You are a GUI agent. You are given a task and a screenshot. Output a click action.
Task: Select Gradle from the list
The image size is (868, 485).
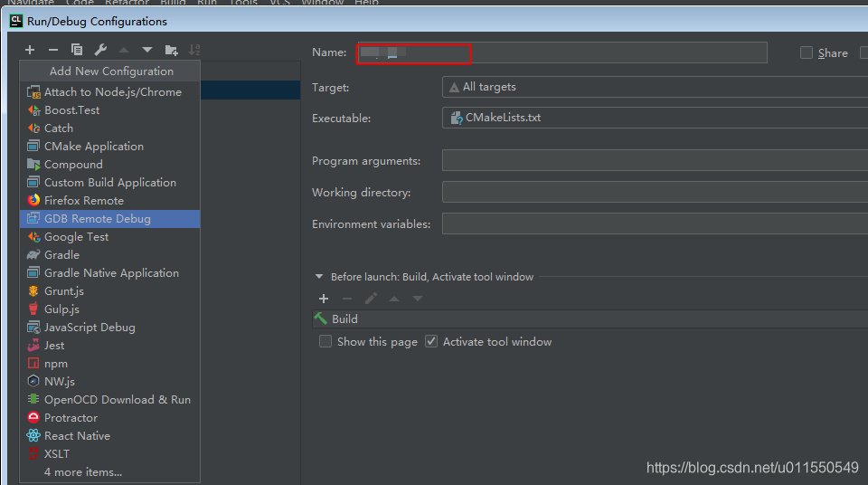click(x=109, y=255)
